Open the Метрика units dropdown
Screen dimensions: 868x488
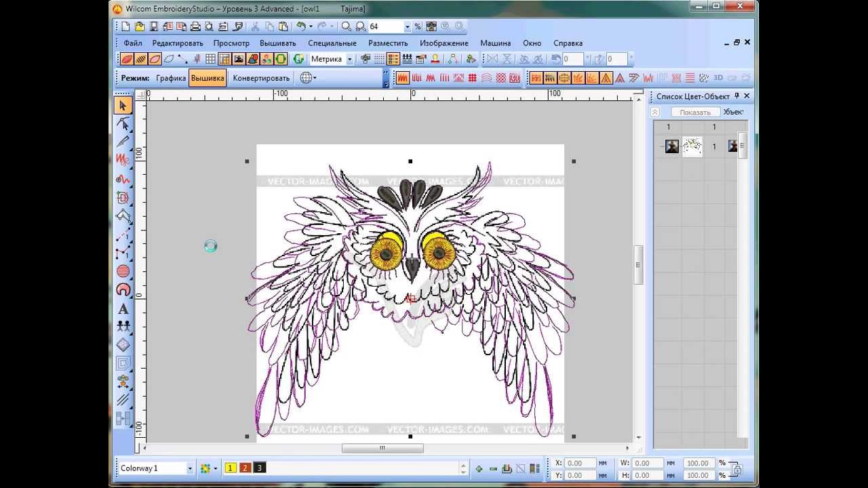[350, 59]
